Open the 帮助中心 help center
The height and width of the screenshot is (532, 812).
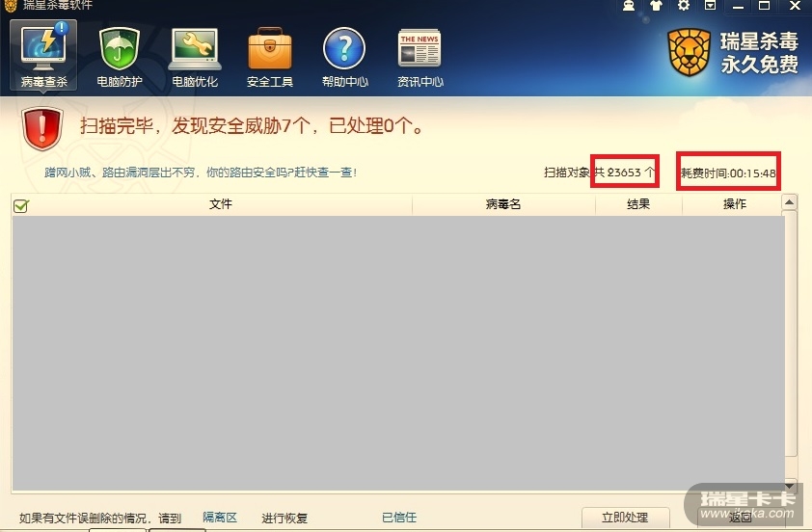[344, 57]
